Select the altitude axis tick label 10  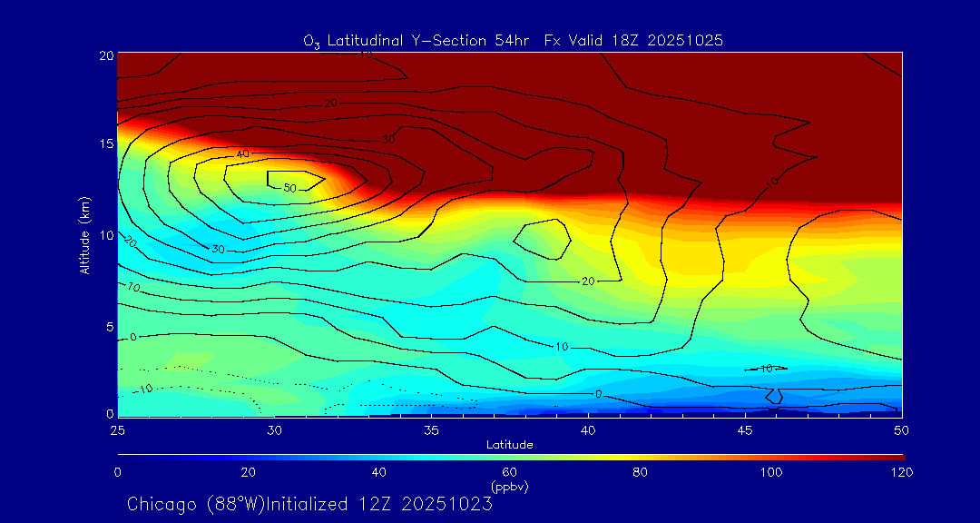click(x=106, y=234)
